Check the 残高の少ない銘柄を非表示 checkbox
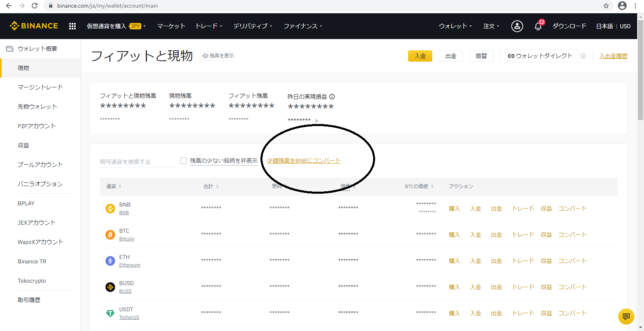The height and width of the screenshot is (331, 644). 184,161
